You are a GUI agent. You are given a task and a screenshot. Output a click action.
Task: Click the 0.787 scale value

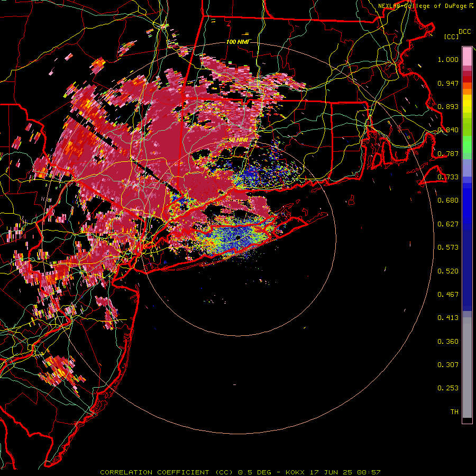click(448, 153)
